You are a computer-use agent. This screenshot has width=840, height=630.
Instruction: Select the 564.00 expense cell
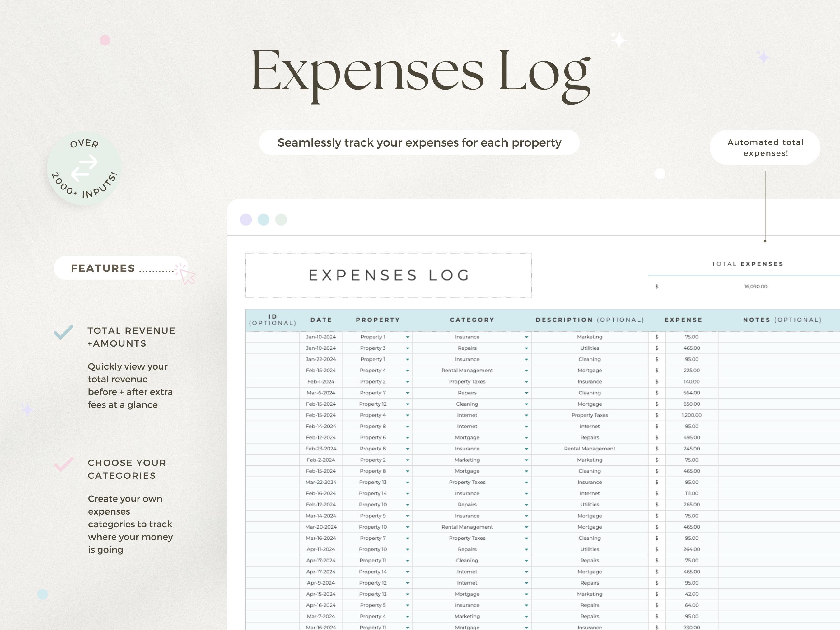692,393
